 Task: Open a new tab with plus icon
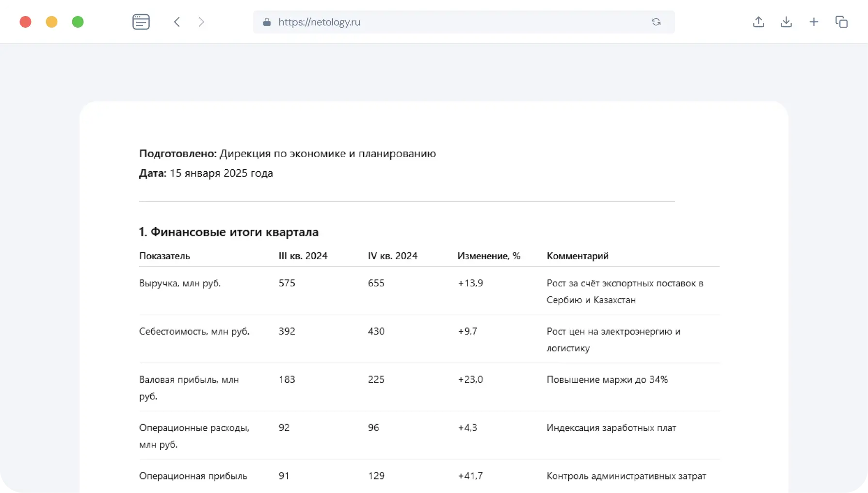tap(814, 22)
